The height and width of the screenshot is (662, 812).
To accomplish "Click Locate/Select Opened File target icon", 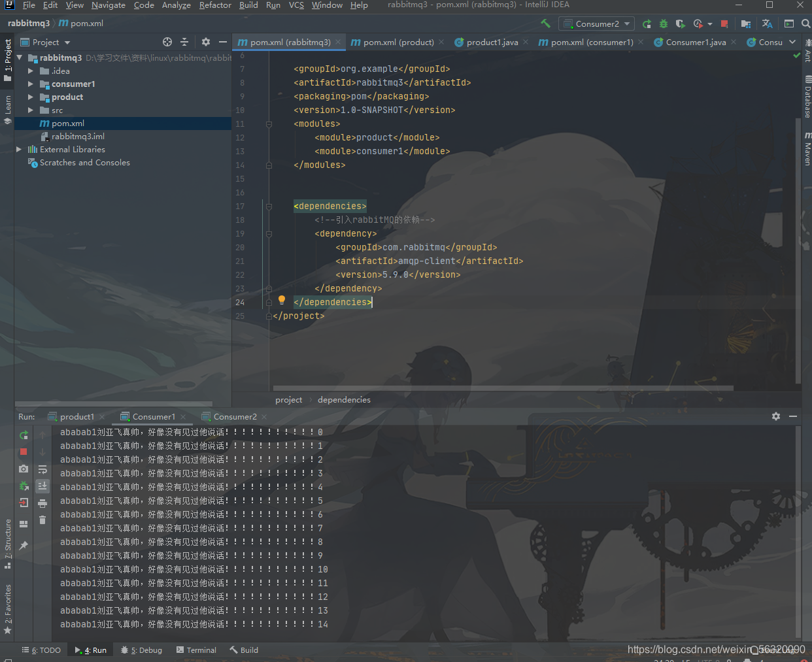I will (x=167, y=42).
